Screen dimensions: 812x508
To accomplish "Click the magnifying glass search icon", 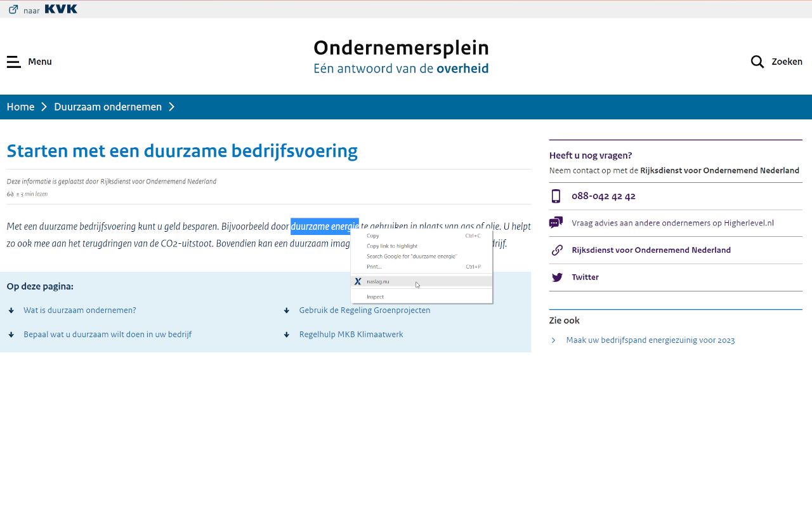I will click(x=757, y=62).
